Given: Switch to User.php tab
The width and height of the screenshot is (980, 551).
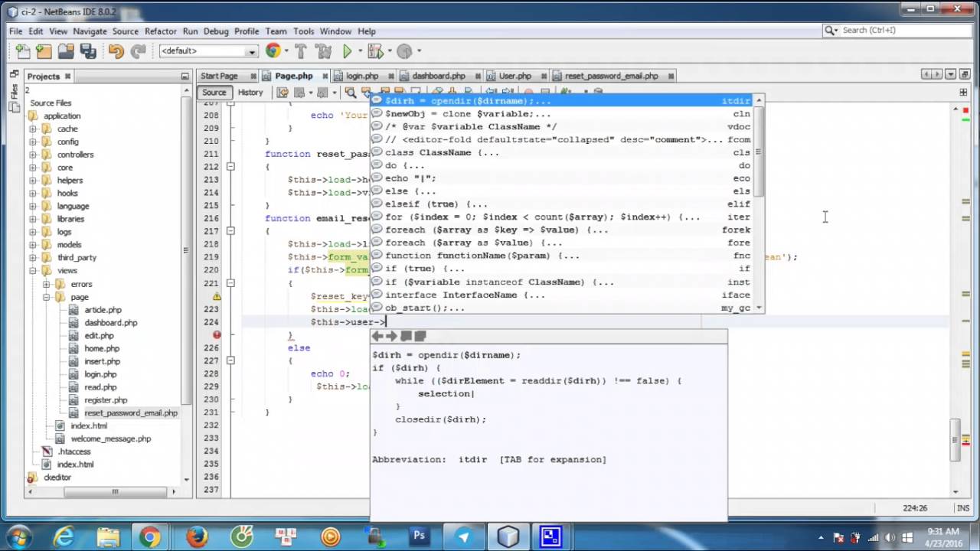Looking at the screenshot, I should [514, 77].
